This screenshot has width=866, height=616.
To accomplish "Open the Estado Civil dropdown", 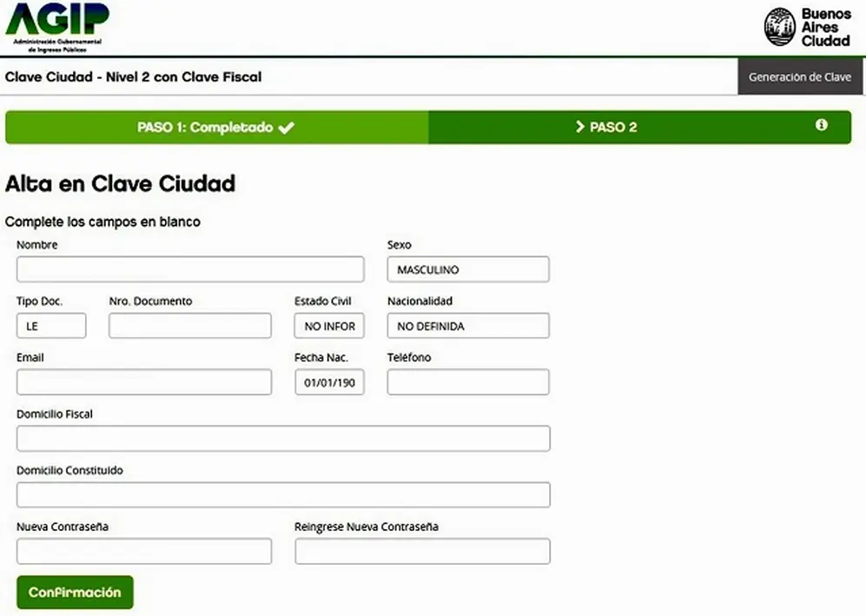I will (329, 326).
